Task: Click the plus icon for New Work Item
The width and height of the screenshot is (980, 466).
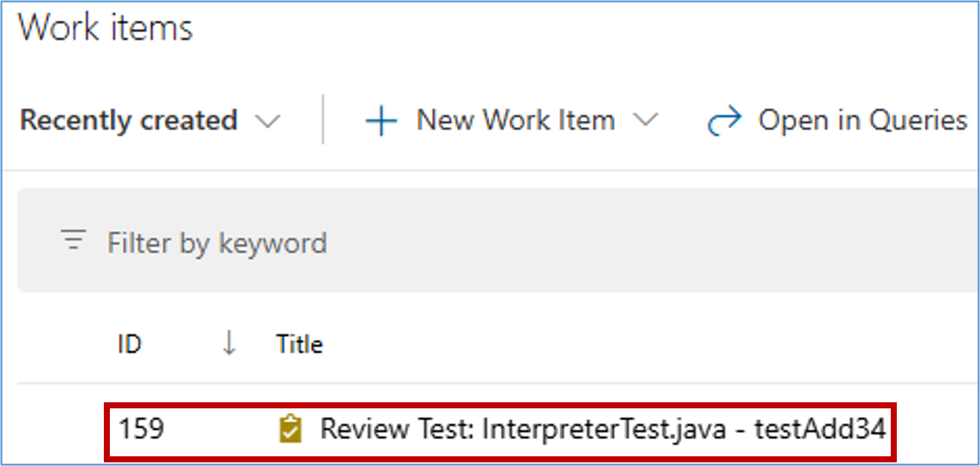Action: [381, 121]
